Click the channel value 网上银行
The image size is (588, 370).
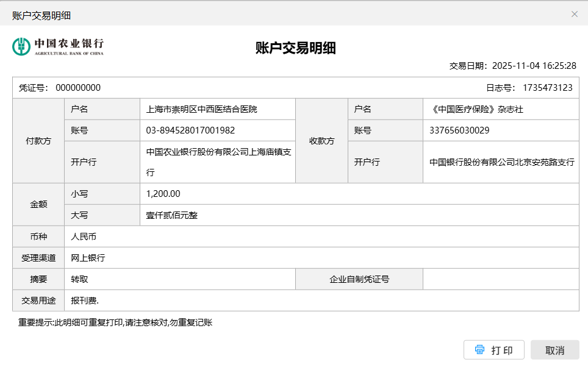(88, 258)
